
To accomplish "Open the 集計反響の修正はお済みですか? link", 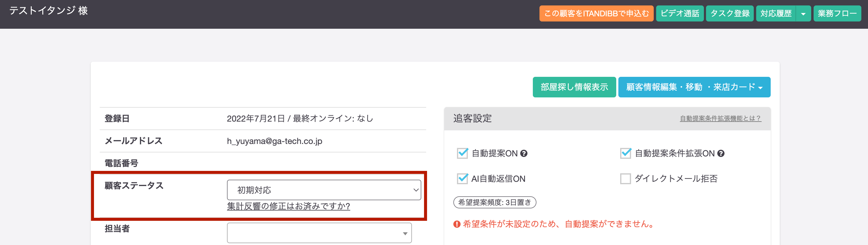I will click(288, 206).
